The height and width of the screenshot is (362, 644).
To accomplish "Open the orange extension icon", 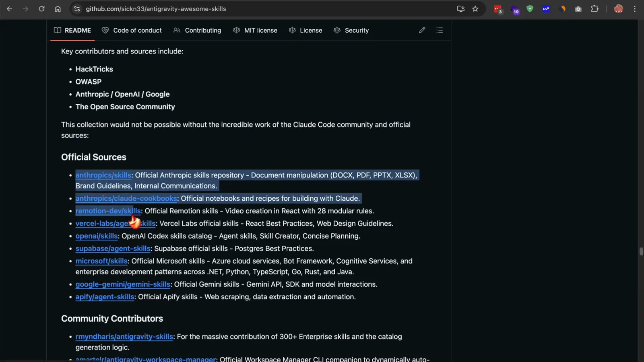I will click(562, 9).
